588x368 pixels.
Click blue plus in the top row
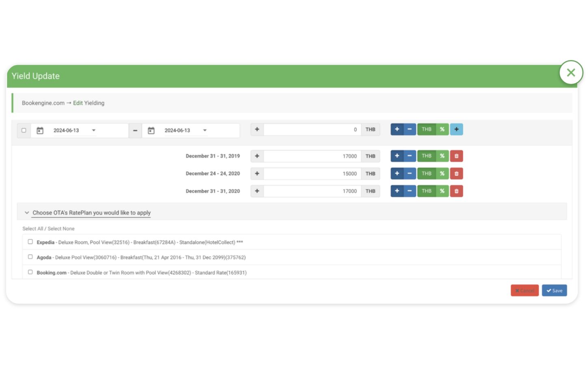click(x=397, y=129)
